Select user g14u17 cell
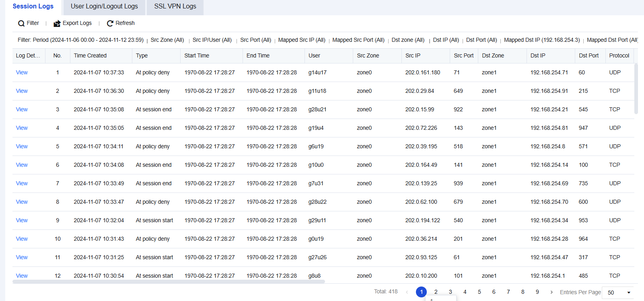644x301 pixels. 317,72
